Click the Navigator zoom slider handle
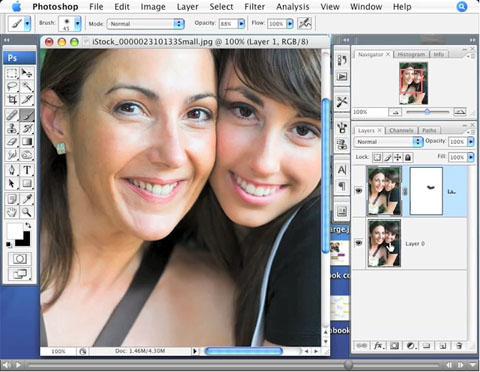The width and height of the screenshot is (480, 372). pyautogui.click(x=427, y=112)
